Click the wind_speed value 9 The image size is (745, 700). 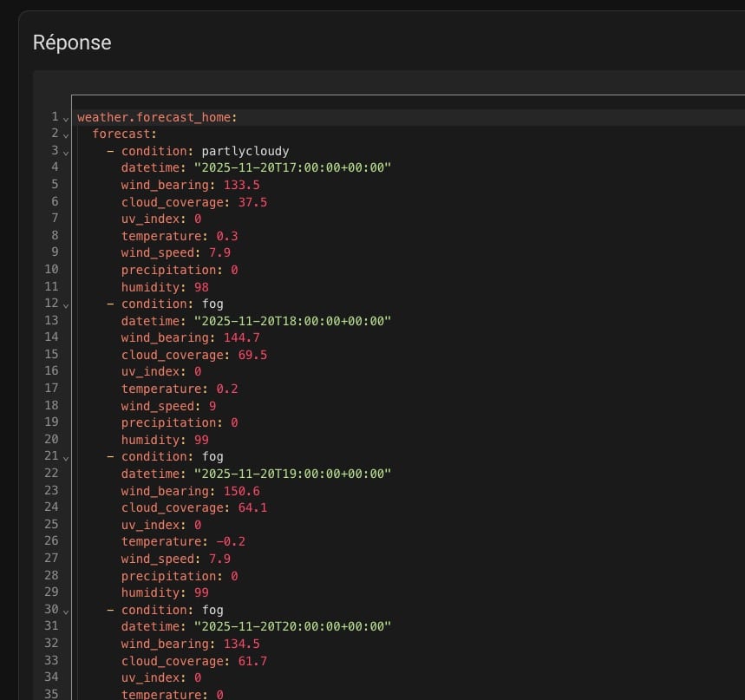pyautogui.click(x=212, y=405)
